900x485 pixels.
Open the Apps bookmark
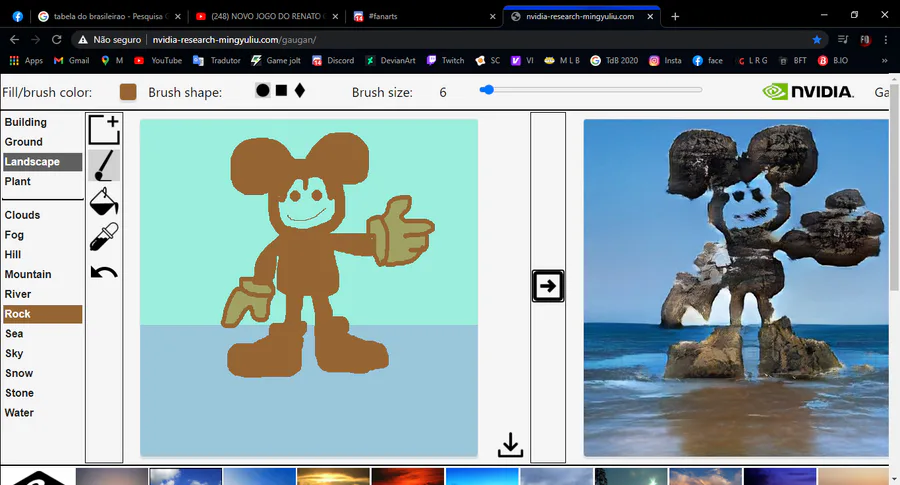coord(26,60)
